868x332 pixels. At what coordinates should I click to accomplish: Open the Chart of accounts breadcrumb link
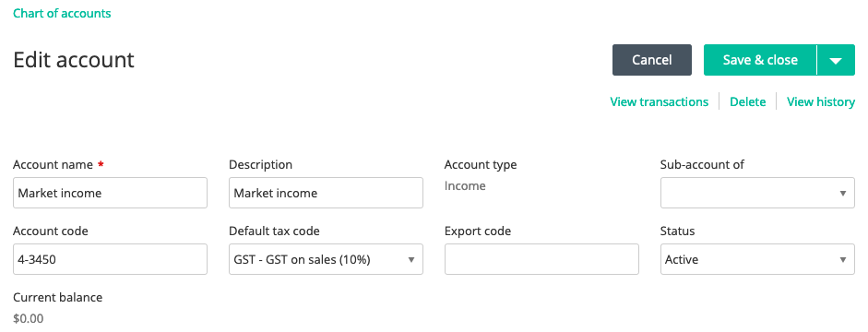pos(62,13)
